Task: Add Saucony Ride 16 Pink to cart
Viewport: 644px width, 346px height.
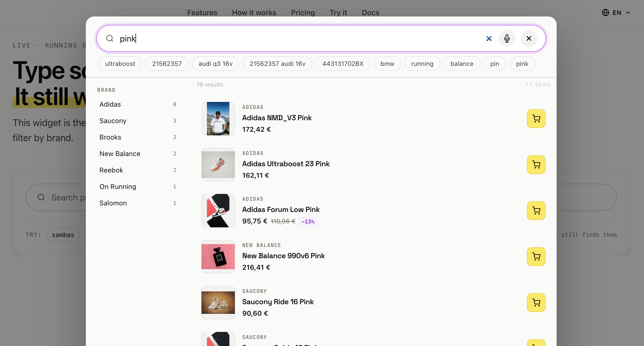Action: (x=536, y=303)
